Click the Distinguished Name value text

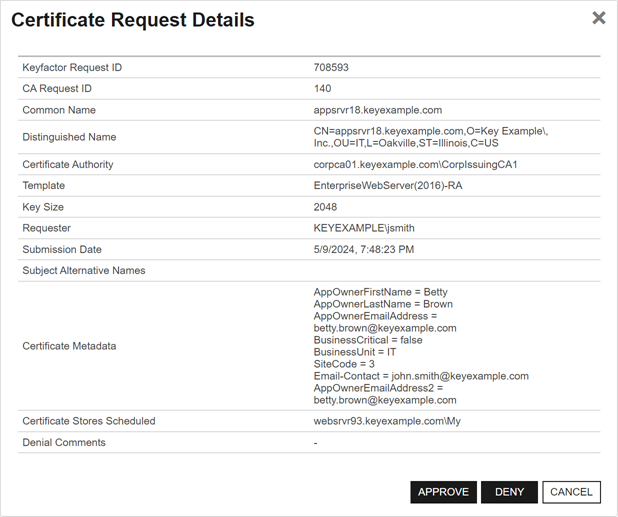click(430, 137)
